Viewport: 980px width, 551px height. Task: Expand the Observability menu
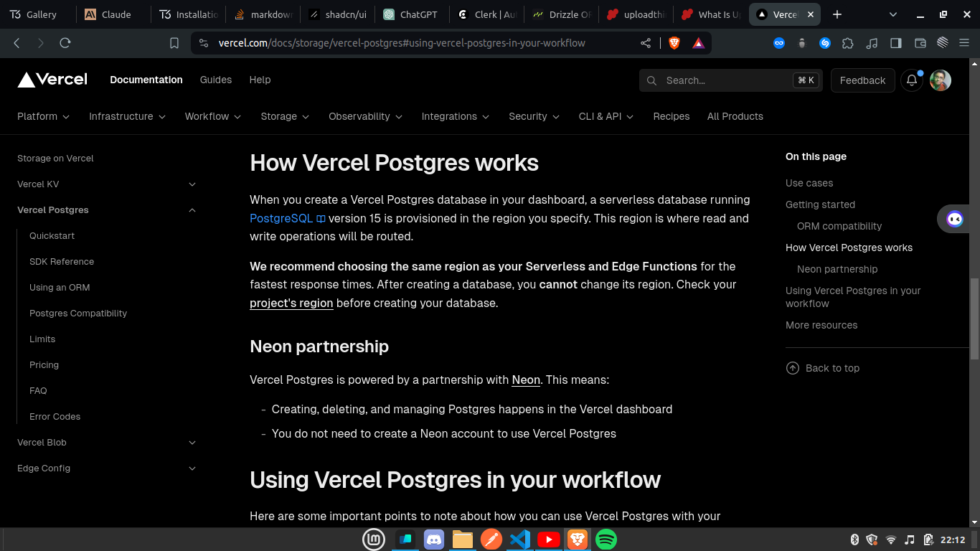pos(366,116)
